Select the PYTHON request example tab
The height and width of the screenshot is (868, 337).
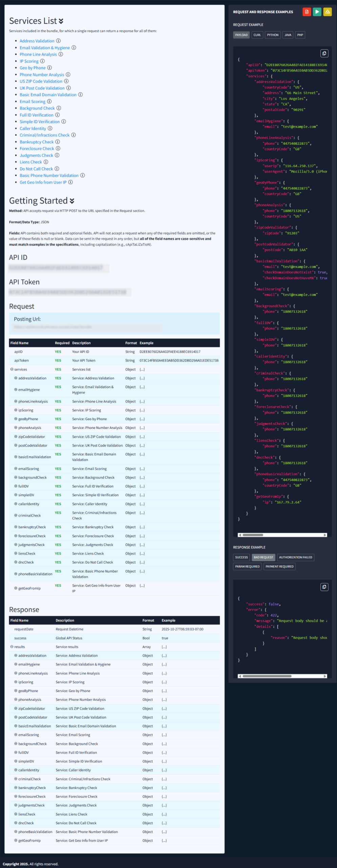(272, 35)
